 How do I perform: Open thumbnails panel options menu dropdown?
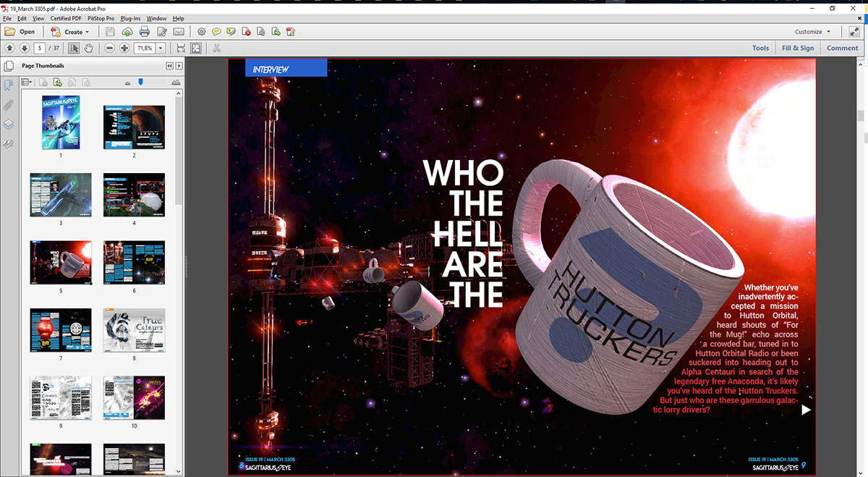point(27,83)
